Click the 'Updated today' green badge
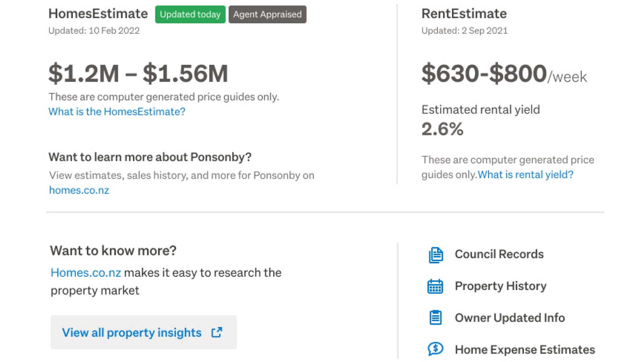This screenshot has height=362, width=644. (190, 14)
